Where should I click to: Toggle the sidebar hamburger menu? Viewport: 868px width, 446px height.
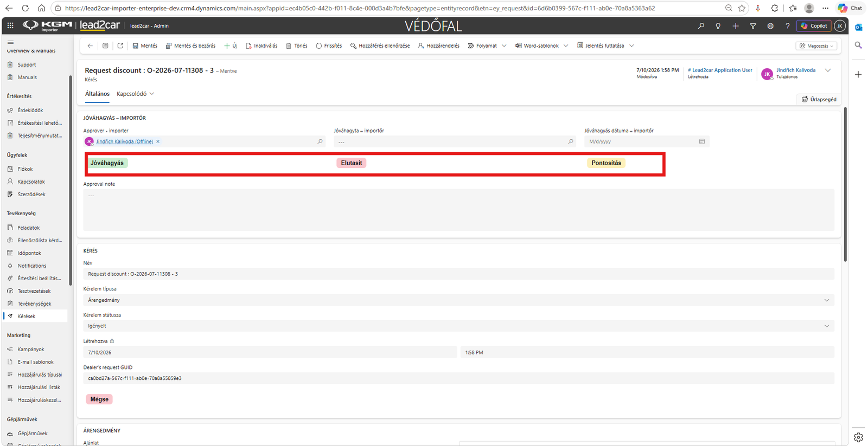[10, 42]
